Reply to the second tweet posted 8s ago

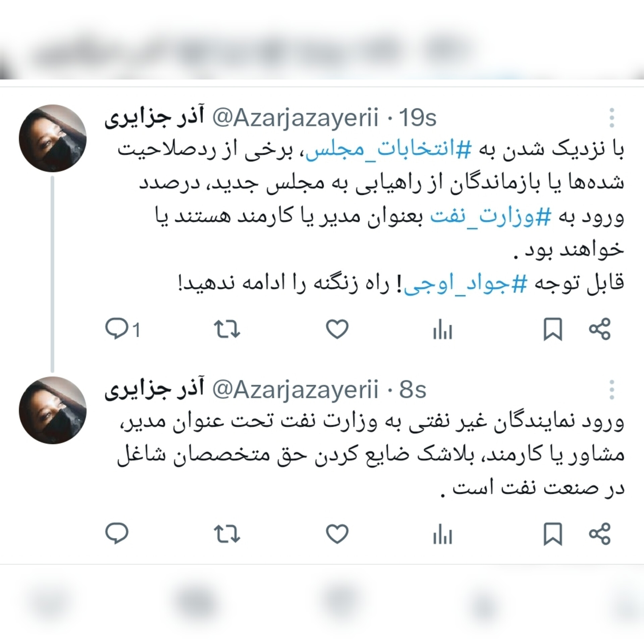coord(117,533)
